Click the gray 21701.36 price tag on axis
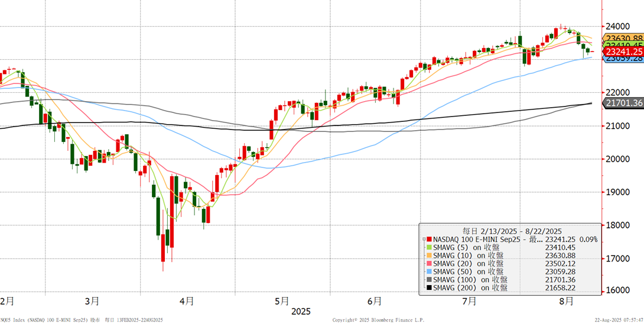Screen dimensions: 644x323 (623, 103)
